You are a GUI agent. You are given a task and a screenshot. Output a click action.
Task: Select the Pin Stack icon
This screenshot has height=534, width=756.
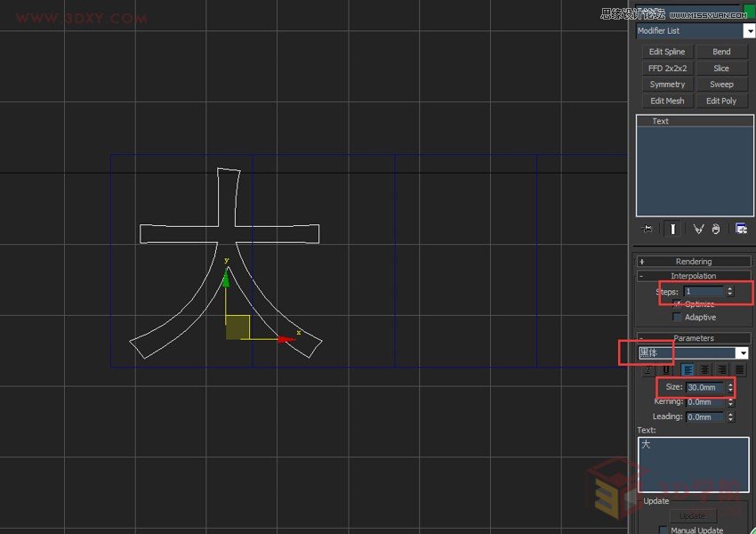point(647,229)
